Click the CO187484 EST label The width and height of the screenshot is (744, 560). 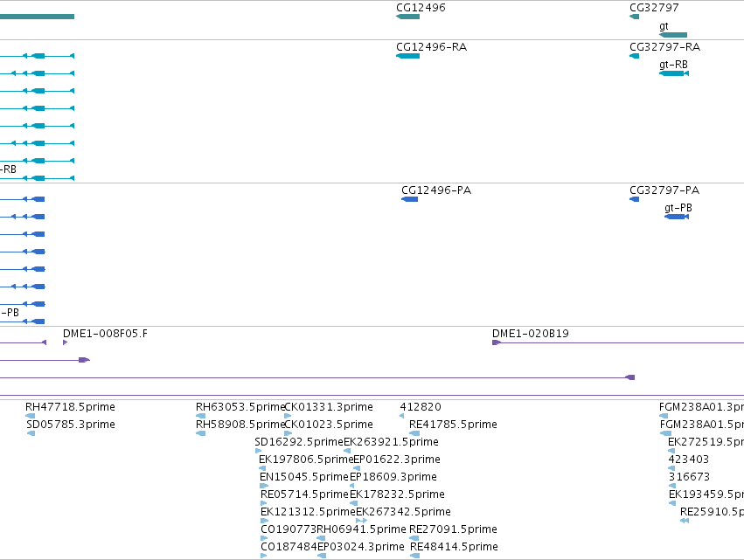[x=289, y=547]
